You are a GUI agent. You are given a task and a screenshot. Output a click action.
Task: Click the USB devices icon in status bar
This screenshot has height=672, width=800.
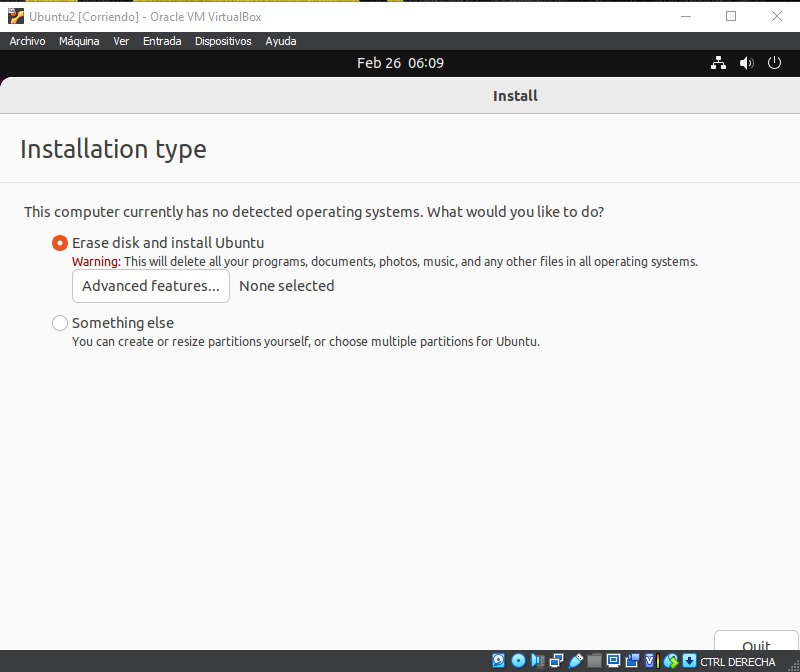click(575, 661)
